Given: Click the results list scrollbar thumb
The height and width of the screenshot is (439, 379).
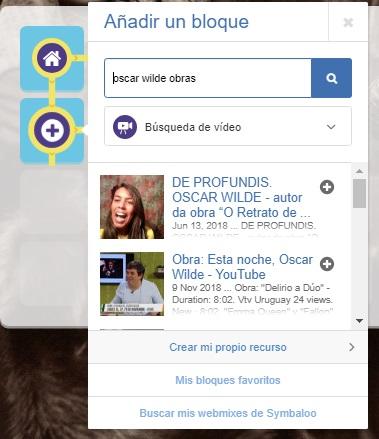Looking at the screenshot, I should 359,193.
